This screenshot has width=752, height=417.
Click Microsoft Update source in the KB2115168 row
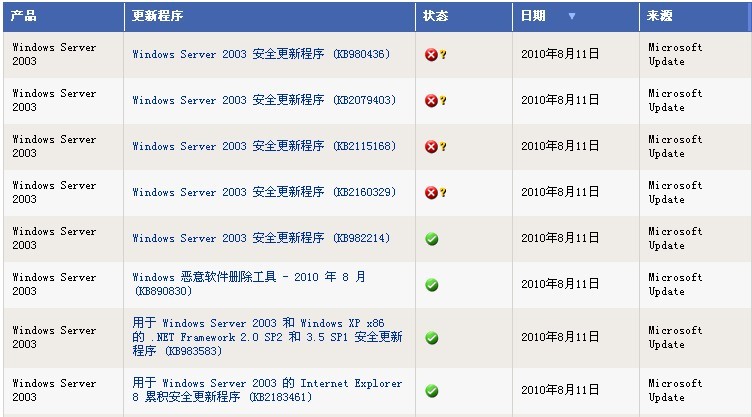(675, 146)
